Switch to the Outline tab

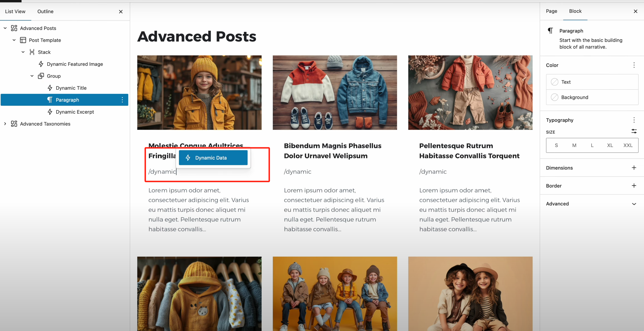(45, 11)
